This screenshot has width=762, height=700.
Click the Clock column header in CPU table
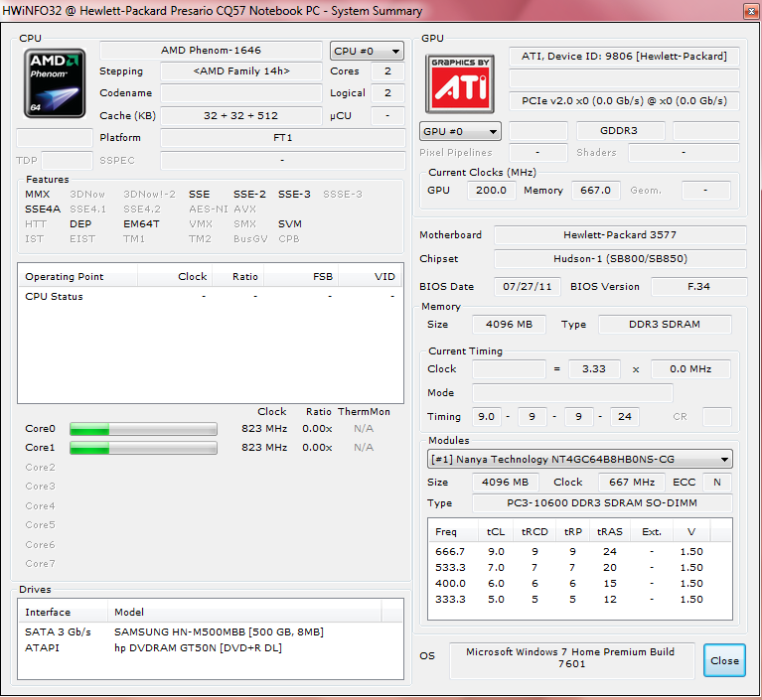pos(175,276)
